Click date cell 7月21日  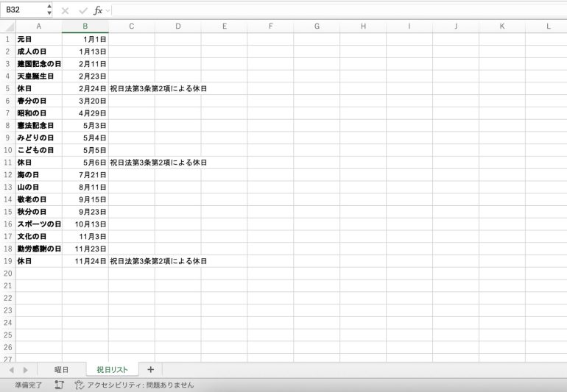point(85,175)
